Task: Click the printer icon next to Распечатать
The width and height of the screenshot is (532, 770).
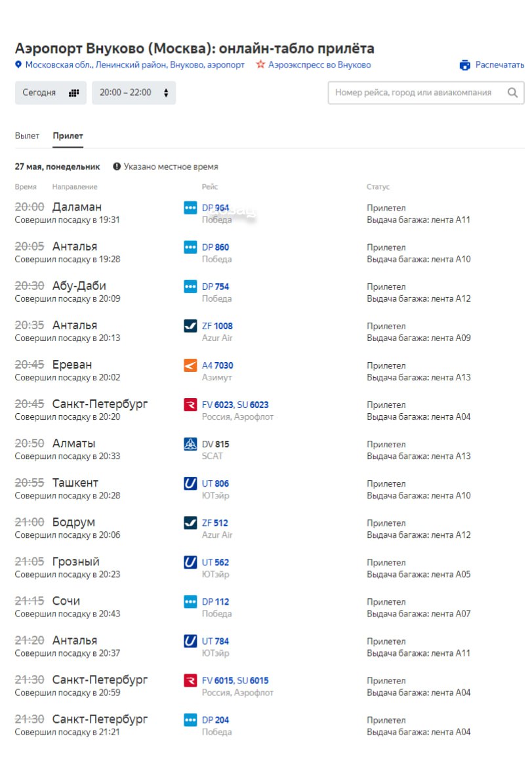Action: click(x=465, y=65)
